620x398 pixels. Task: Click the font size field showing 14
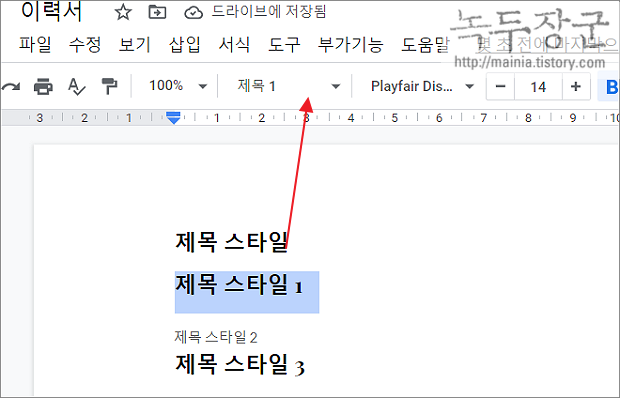pyautogui.click(x=538, y=87)
